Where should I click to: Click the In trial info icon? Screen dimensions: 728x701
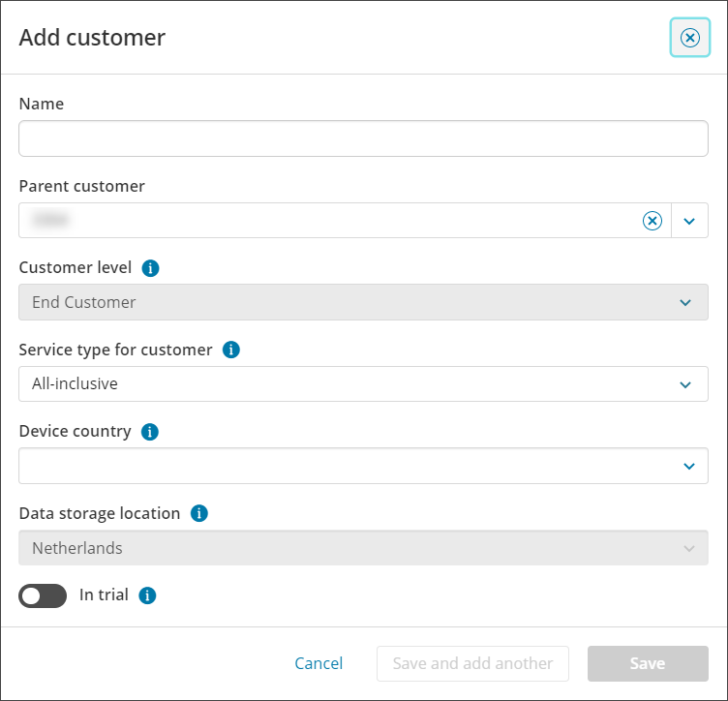coord(147,595)
